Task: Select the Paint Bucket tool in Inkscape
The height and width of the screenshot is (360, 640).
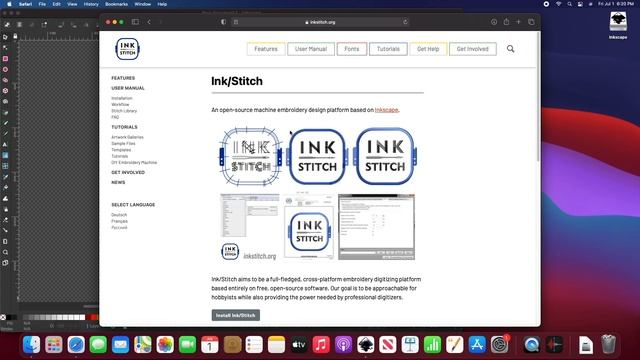Action: (x=5, y=187)
